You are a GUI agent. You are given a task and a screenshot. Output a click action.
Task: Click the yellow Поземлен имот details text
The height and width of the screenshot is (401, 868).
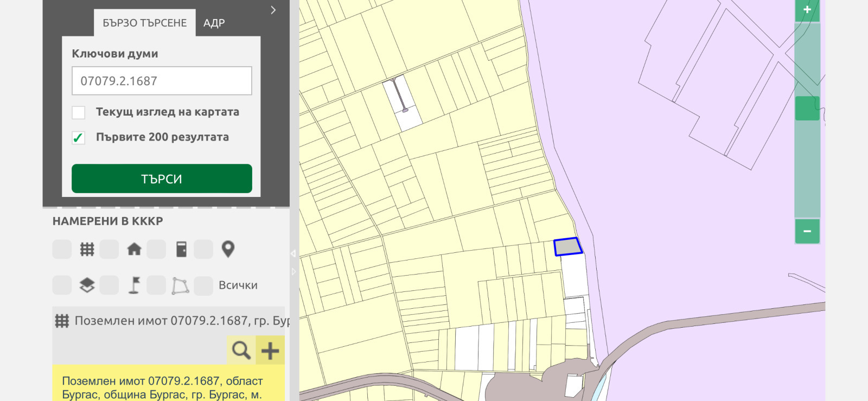(163, 387)
